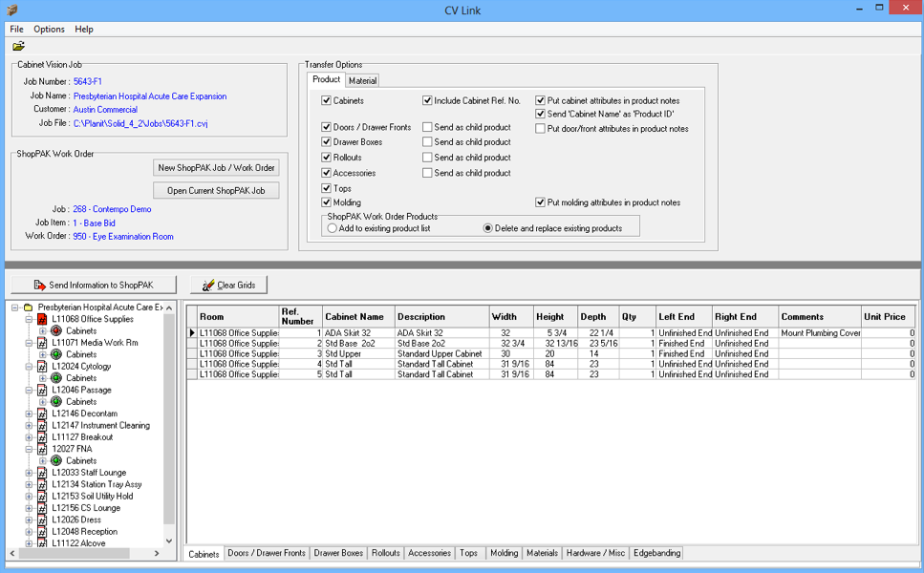Click the green Cabinets icon under Media Work Rm
924x573 pixels.
coord(56,354)
